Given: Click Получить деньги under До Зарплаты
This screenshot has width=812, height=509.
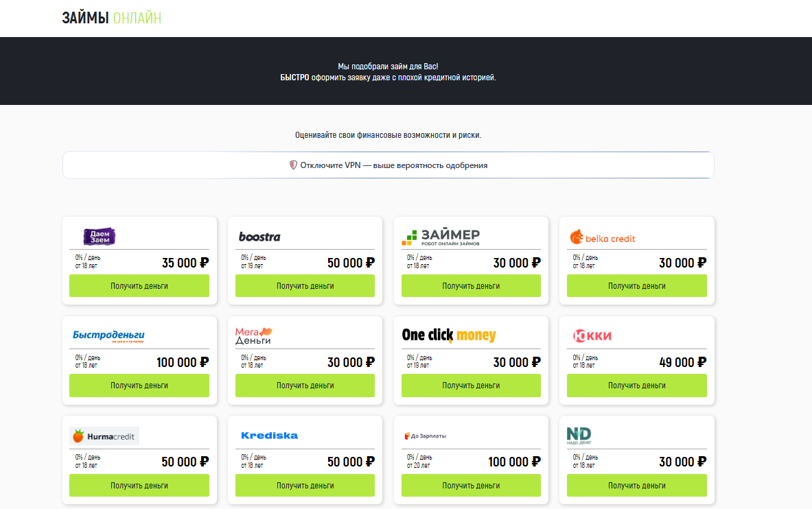Looking at the screenshot, I should click(471, 485).
